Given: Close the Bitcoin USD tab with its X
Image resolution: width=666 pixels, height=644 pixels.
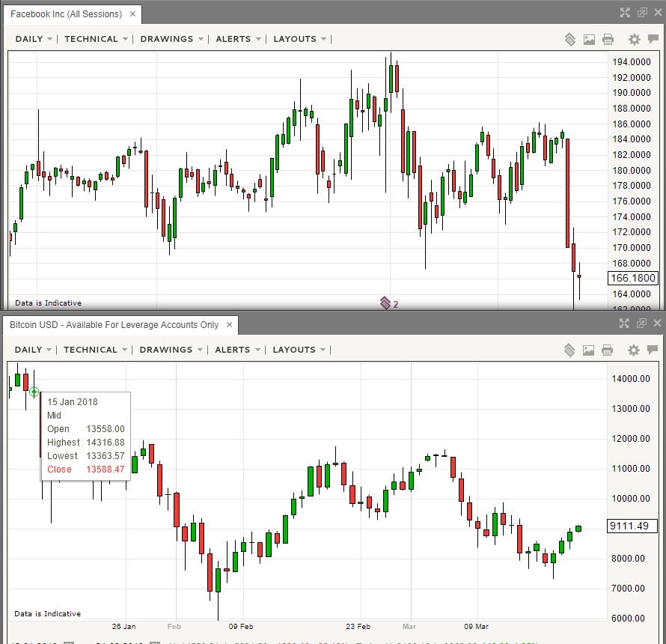Looking at the screenshot, I should pos(230,325).
